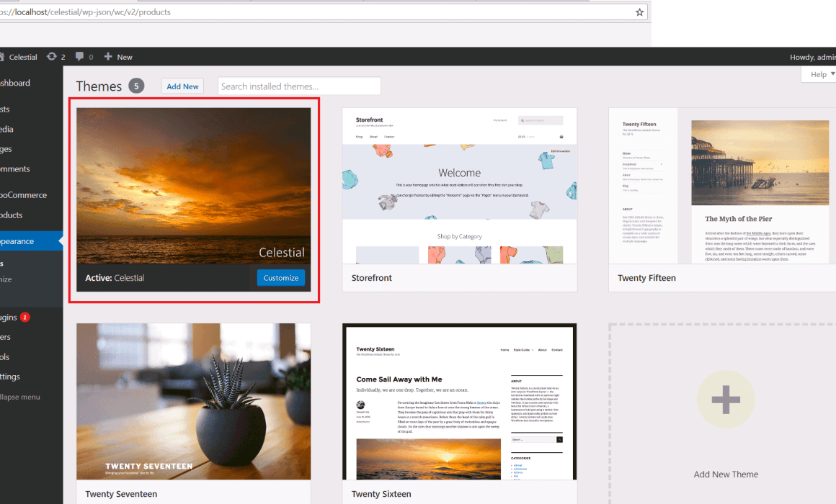Click the Storefront theme name label

coord(372,278)
